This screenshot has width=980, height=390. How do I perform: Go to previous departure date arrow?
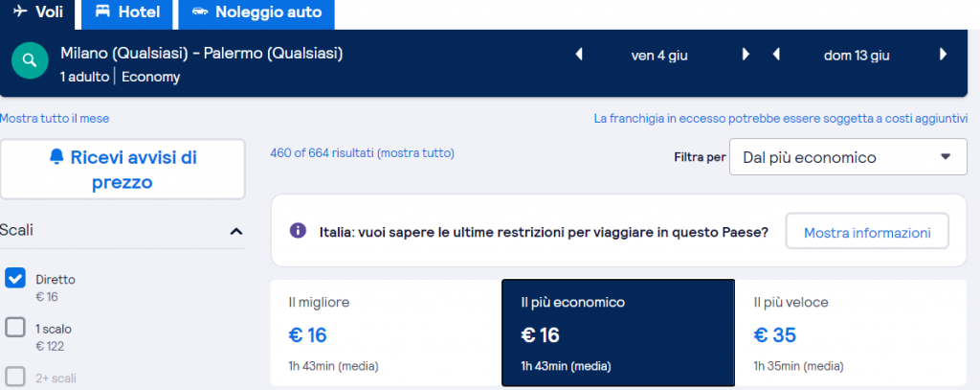point(579,55)
